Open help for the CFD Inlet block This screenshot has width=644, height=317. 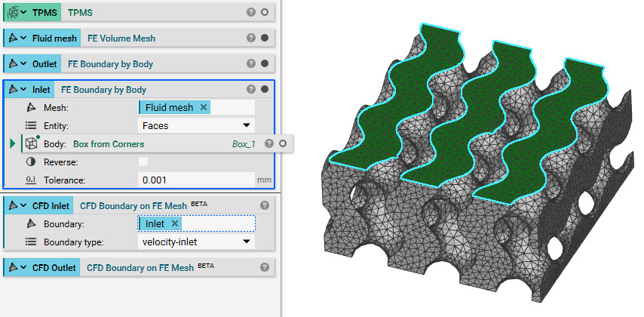point(265,205)
